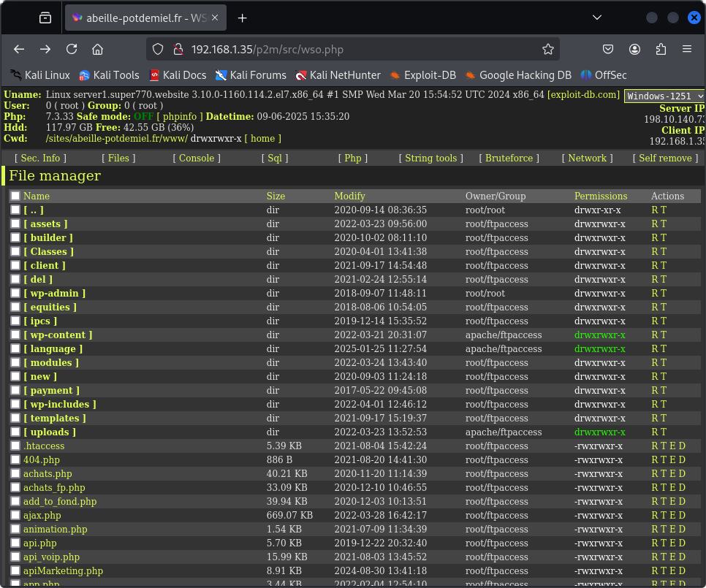
Task: Click the Firefox account profile icon
Action: (634, 49)
